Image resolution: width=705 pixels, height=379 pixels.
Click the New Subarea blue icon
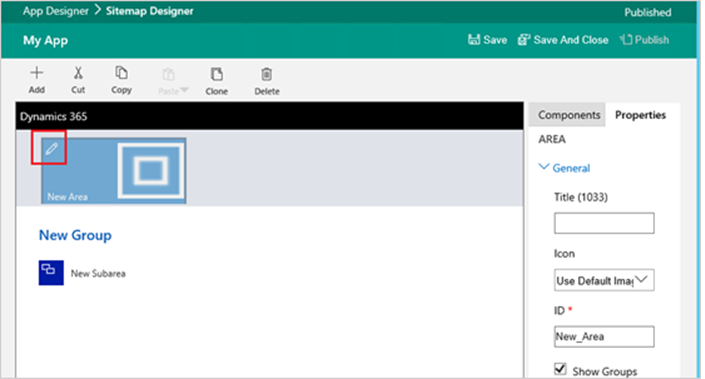coord(51,272)
